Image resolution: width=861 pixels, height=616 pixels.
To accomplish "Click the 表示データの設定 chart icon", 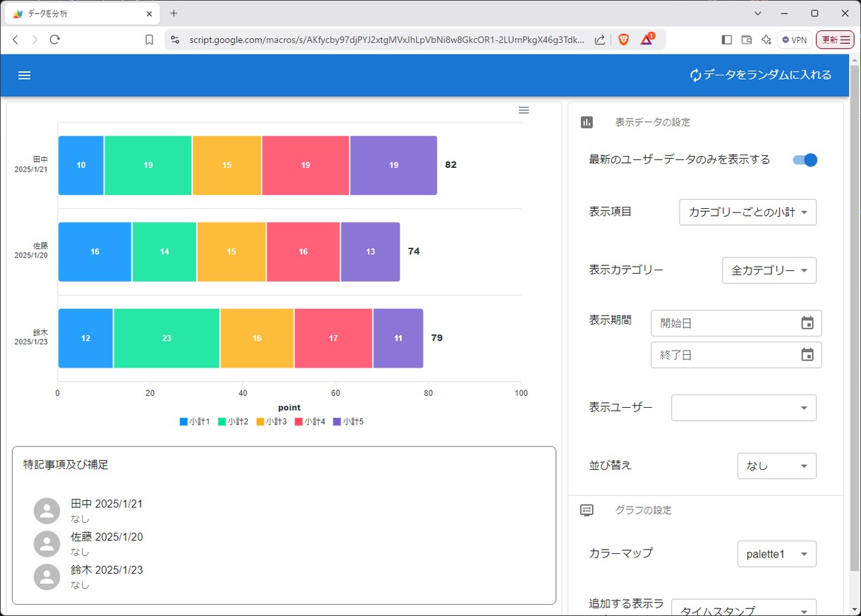I will pos(587,122).
